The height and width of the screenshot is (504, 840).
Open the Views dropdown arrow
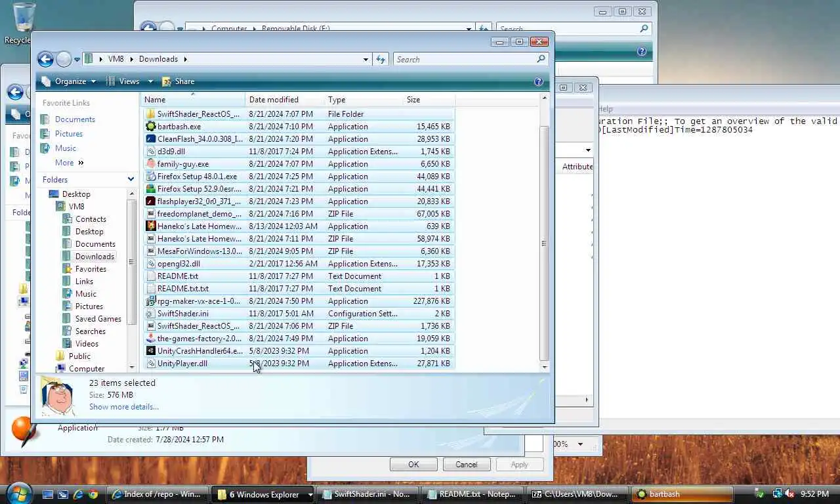150,81
